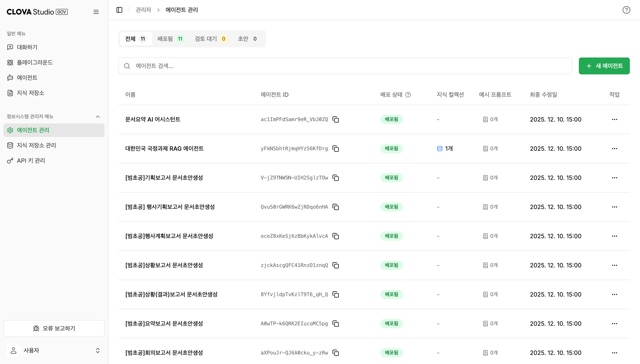Click the help question mark icon top right

(626, 10)
